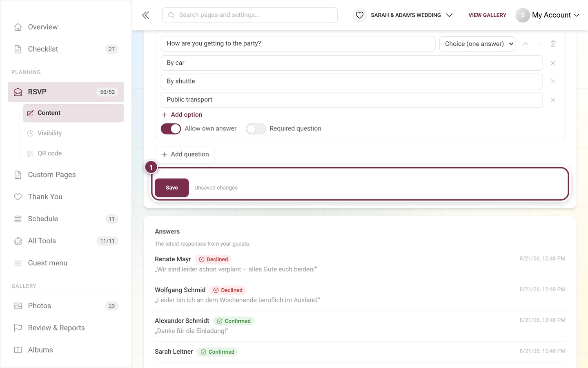Expand the Sarah & Adam's Wedding selector
The image size is (588, 368).
coord(412,15)
